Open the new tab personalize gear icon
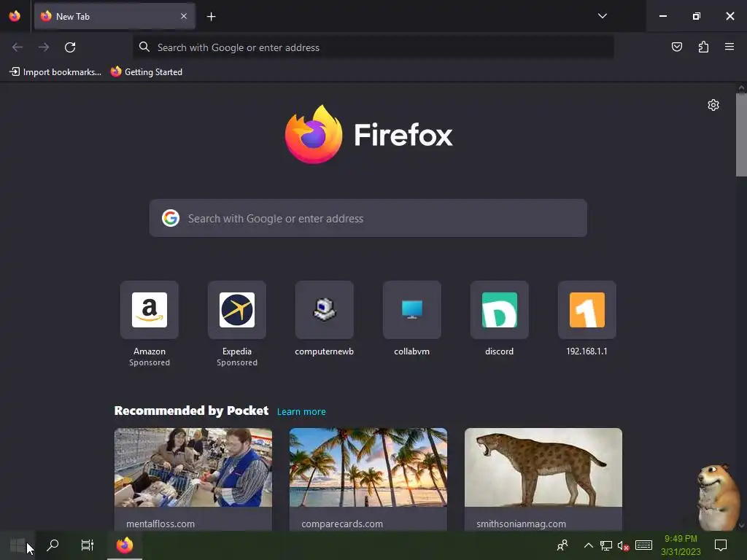 [713, 105]
